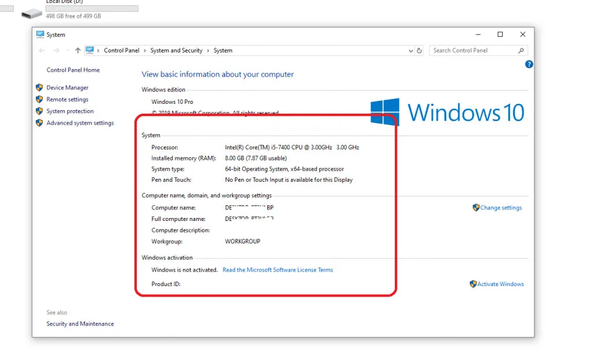Select System and Security in the breadcrumb

click(x=177, y=51)
